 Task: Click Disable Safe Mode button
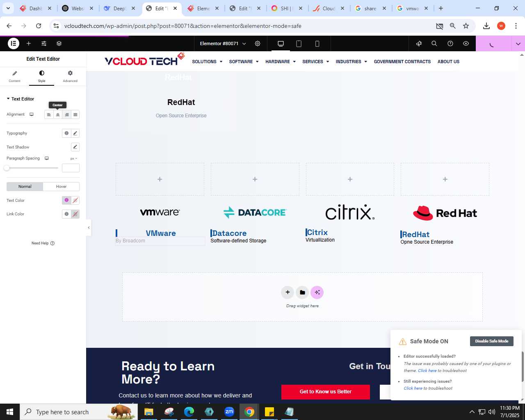[x=491, y=341]
